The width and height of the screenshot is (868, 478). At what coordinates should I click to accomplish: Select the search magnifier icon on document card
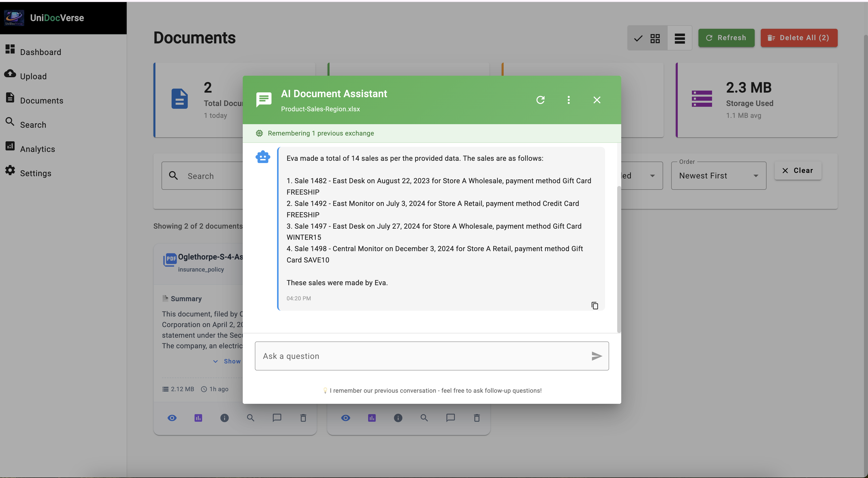point(250,418)
